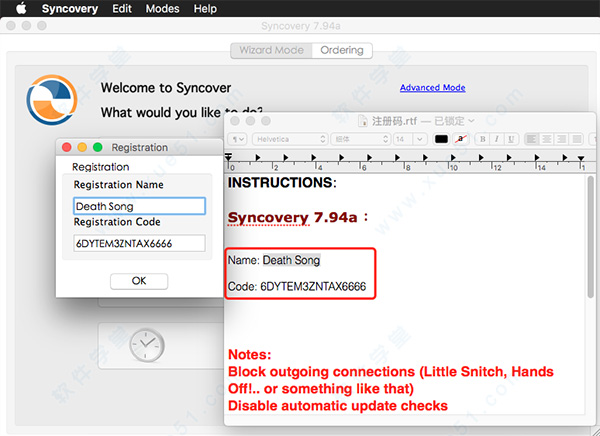Toggle italic in the TextEdit toolbar
The height and width of the screenshot is (436, 600).
coord(496,139)
